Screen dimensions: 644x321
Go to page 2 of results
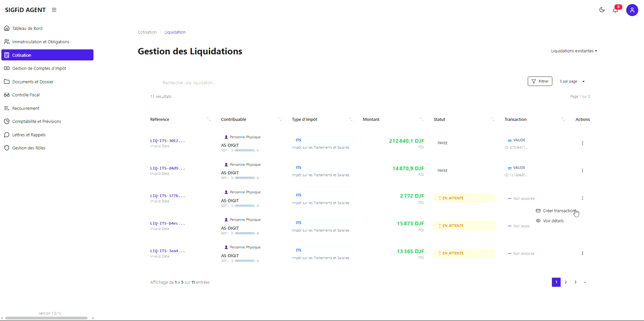coord(566,282)
